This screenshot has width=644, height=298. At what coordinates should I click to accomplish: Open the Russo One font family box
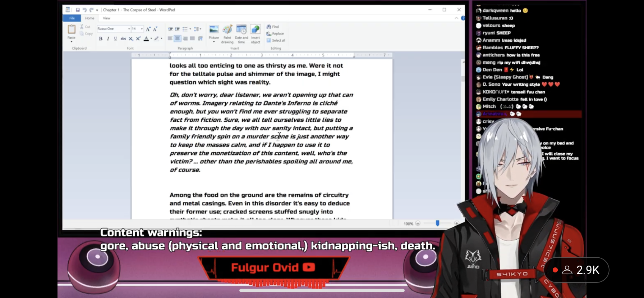[x=114, y=29]
